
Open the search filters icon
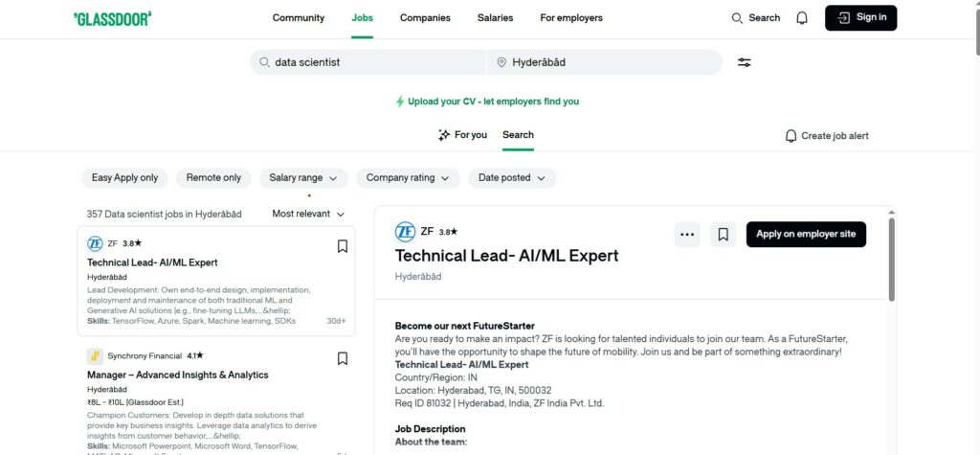click(744, 62)
